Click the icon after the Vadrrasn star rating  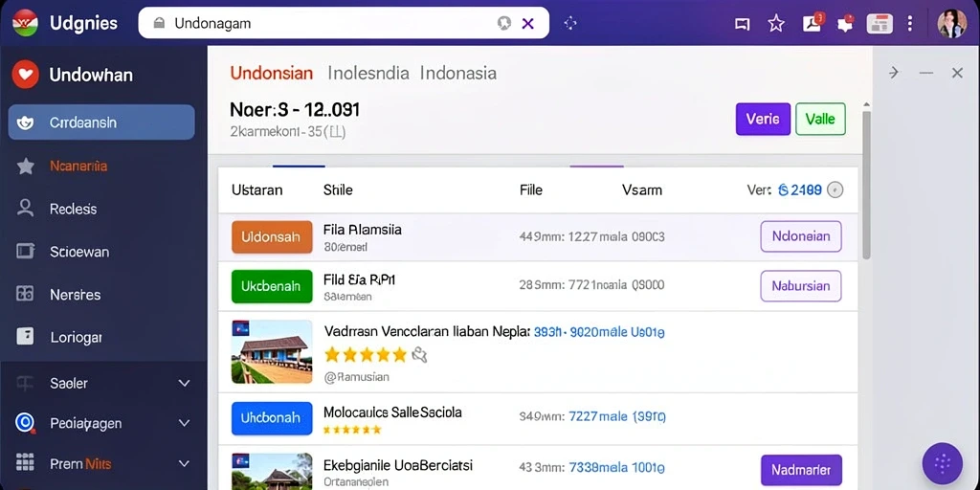pyautogui.click(x=419, y=356)
